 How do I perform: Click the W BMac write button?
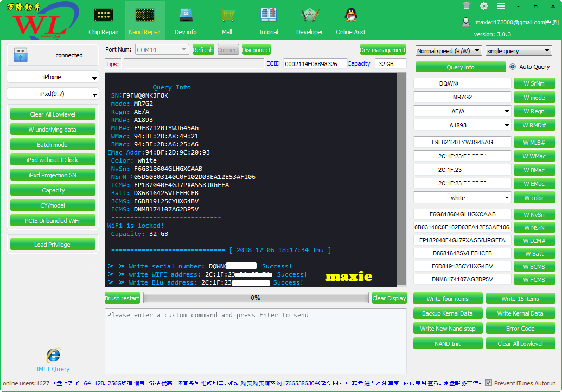[x=534, y=170]
